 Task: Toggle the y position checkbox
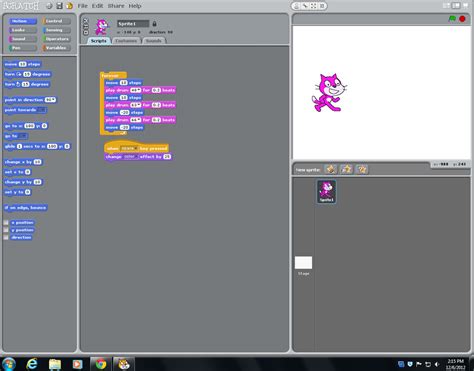pos(6,230)
